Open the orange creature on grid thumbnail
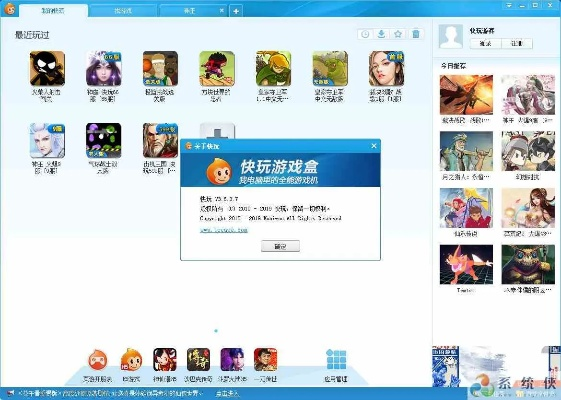The width and height of the screenshot is (561, 400). click(466, 264)
